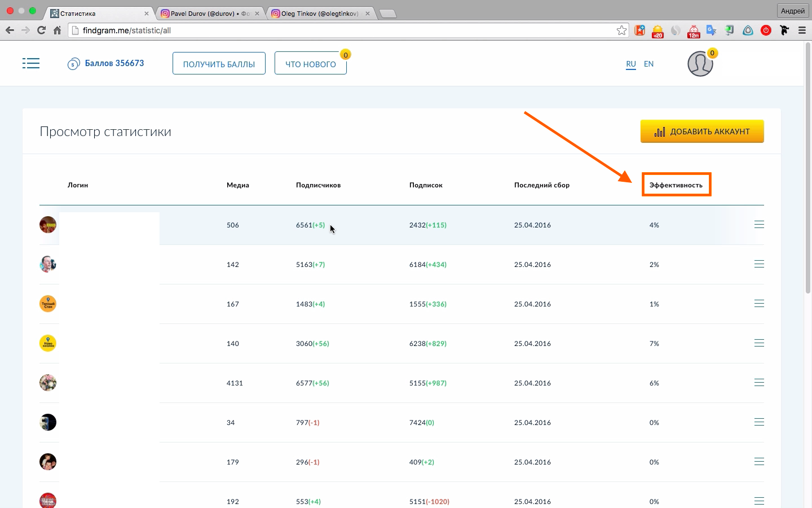This screenshot has width=812, height=508.
Task: Open row menu for the 4131 media account
Action: coord(759,383)
